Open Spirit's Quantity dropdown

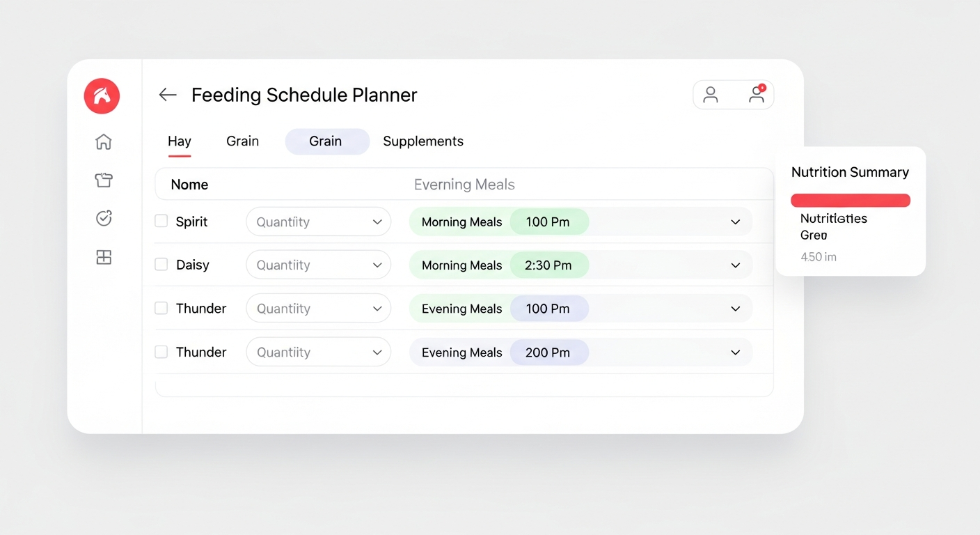(x=319, y=222)
